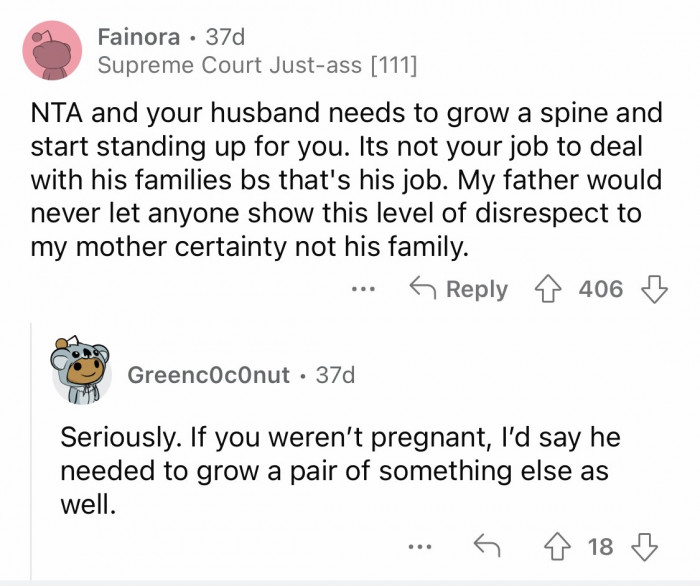Open more options on Fainora's comment

coord(363,290)
